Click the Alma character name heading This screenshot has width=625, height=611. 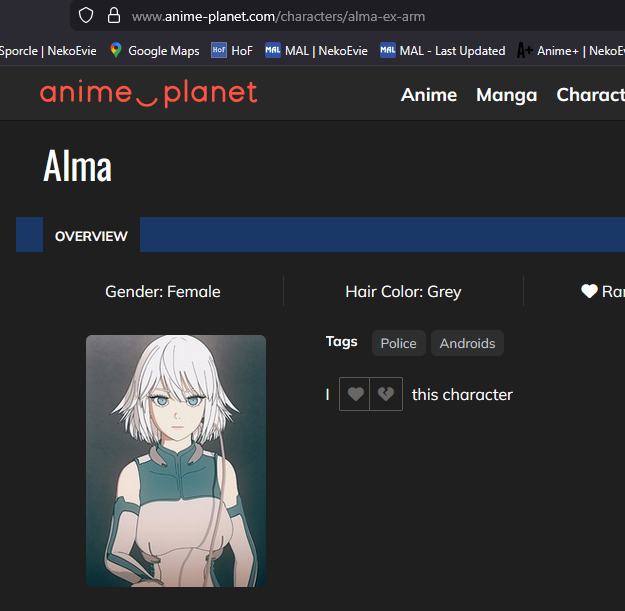click(77, 166)
